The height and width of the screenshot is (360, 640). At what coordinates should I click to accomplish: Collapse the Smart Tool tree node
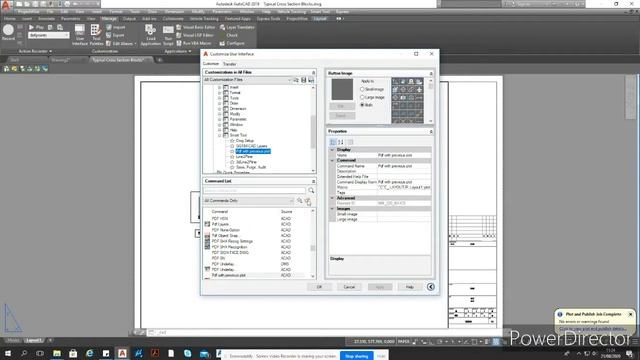pyautogui.click(x=220, y=135)
